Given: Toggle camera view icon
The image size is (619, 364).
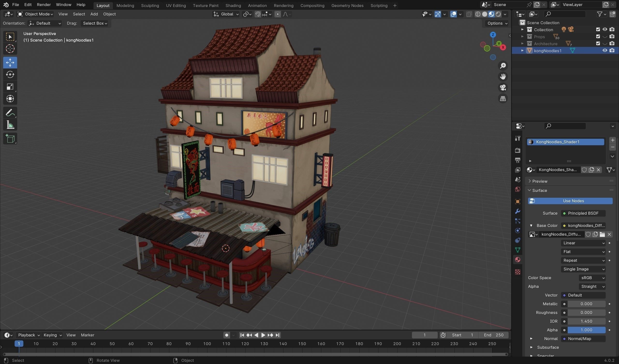Looking at the screenshot, I should point(503,87).
